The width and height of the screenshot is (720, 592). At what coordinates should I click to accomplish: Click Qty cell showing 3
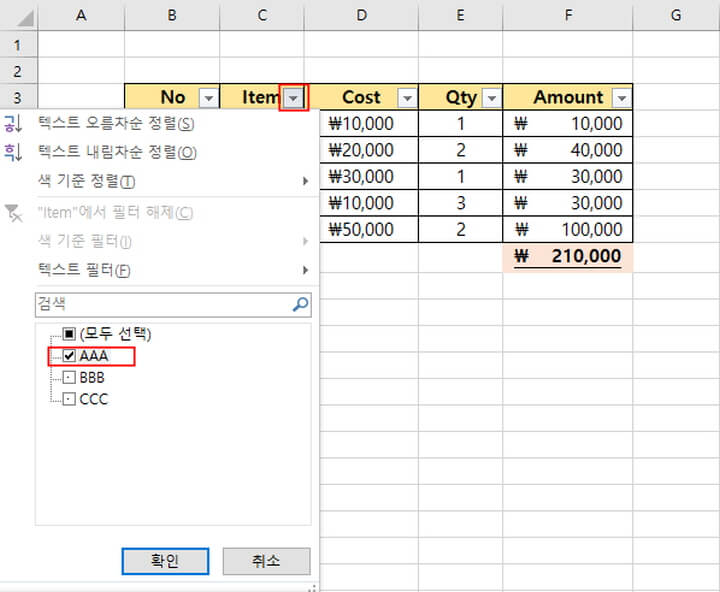[461, 203]
